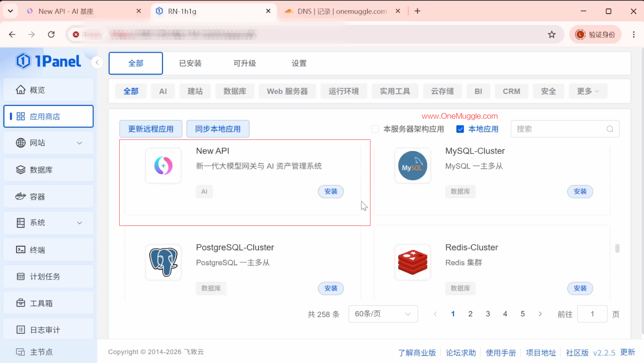
Task: Switch to the DNS onemuggle.com browser tab
Action: [x=342, y=11]
